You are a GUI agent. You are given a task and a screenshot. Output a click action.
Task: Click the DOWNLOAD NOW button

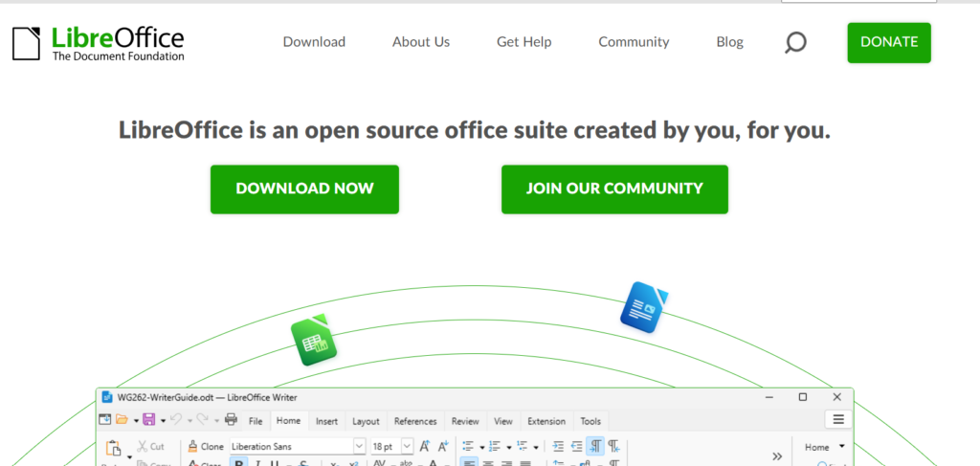[x=304, y=189]
